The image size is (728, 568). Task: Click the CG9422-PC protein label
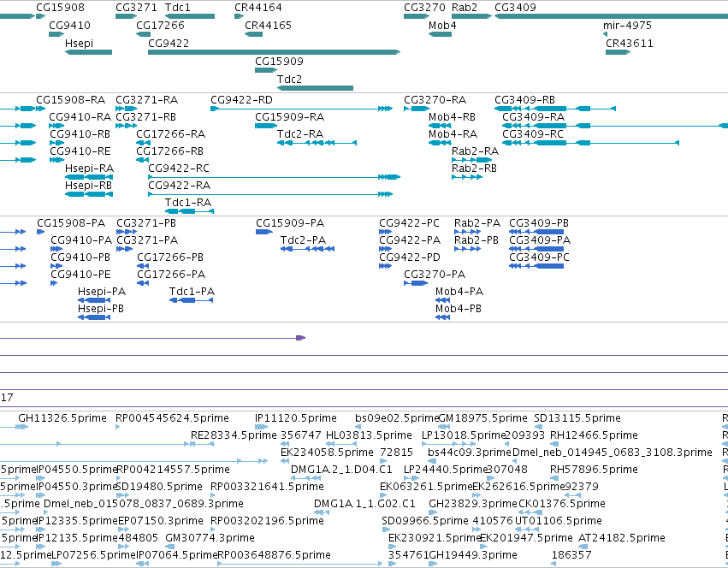pyautogui.click(x=409, y=223)
